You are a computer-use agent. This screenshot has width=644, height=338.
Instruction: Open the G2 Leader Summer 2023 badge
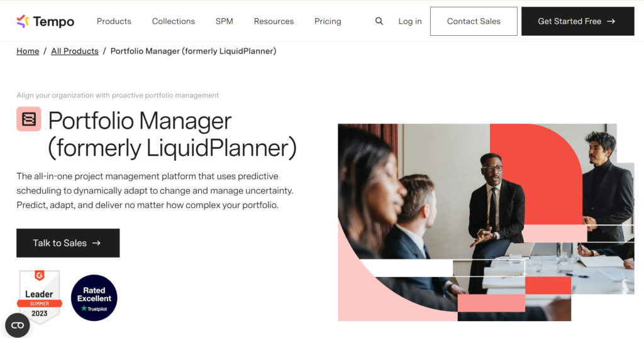point(40,296)
